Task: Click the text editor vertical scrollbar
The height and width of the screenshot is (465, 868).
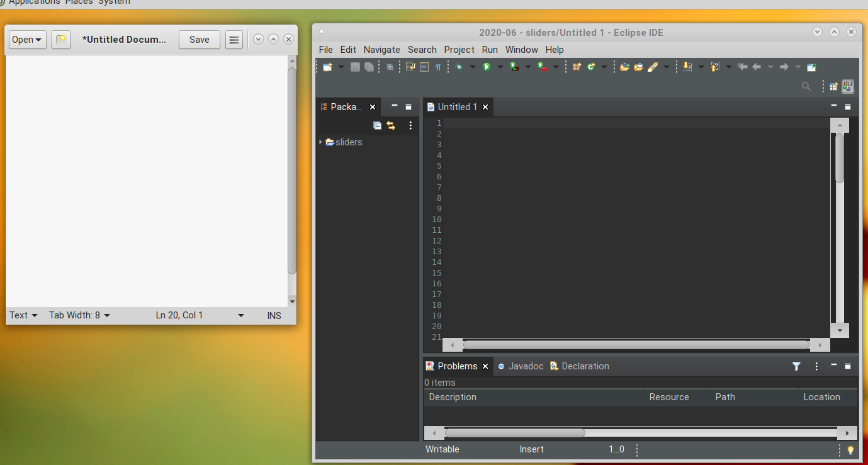Action: point(292,171)
